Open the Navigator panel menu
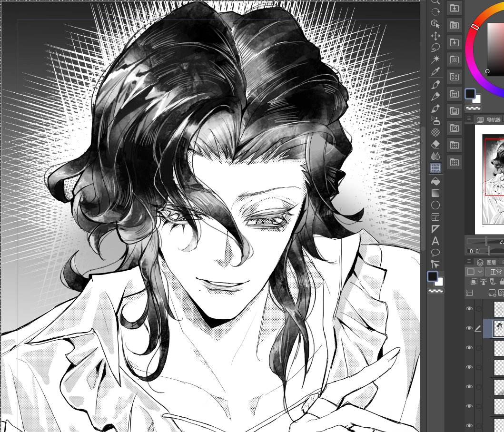Viewport: 504px width, 432px height. [x=469, y=119]
